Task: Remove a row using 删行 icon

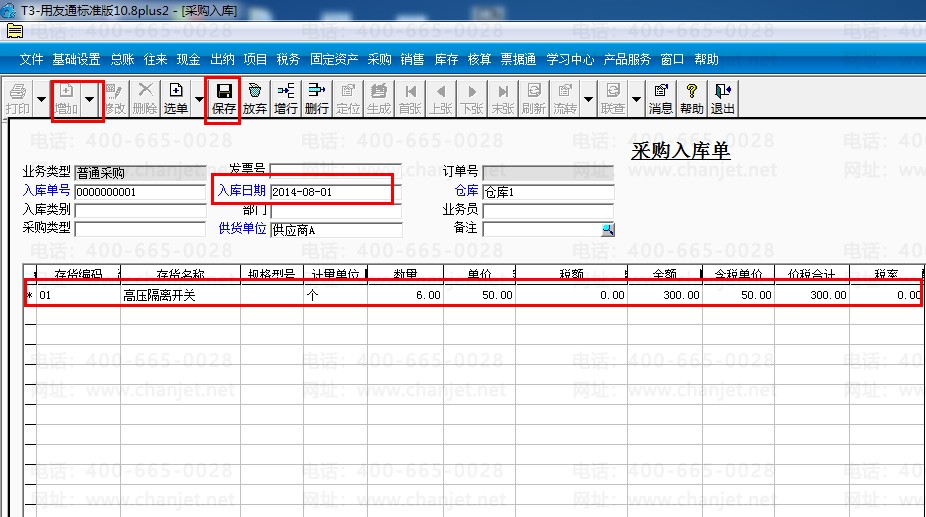Action: click(x=317, y=98)
